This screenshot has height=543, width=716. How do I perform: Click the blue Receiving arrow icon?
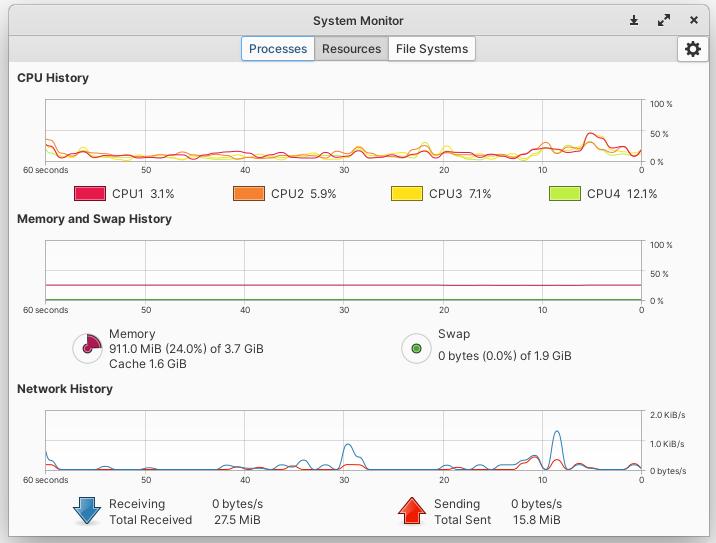click(87, 511)
